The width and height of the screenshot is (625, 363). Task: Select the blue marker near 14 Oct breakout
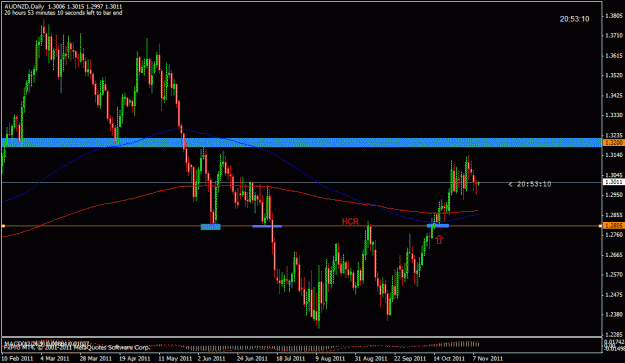coord(438,226)
